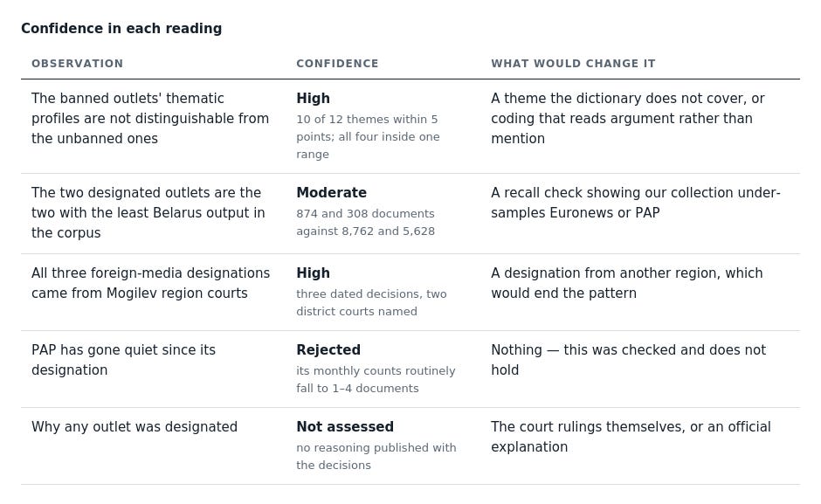Click the 'Moderate' confidence label
Viewport: 821px width, 504px height.
(331, 193)
